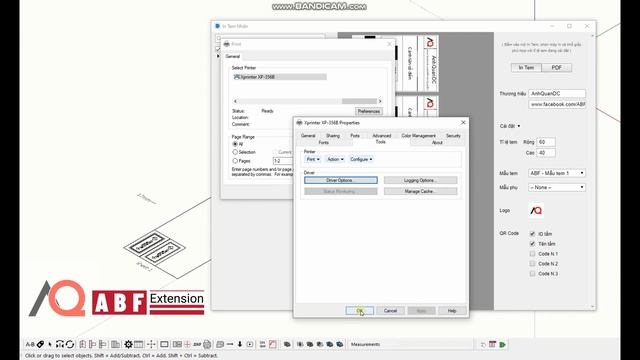
Task: Switch to the Ports tab
Action: coord(355,136)
